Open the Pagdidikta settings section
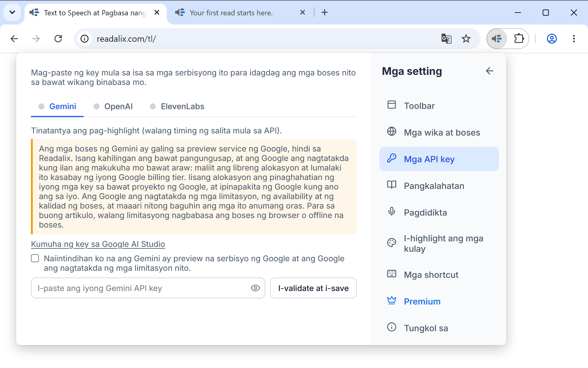This screenshot has width=588, height=368. pyautogui.click(x=439, y=213)
